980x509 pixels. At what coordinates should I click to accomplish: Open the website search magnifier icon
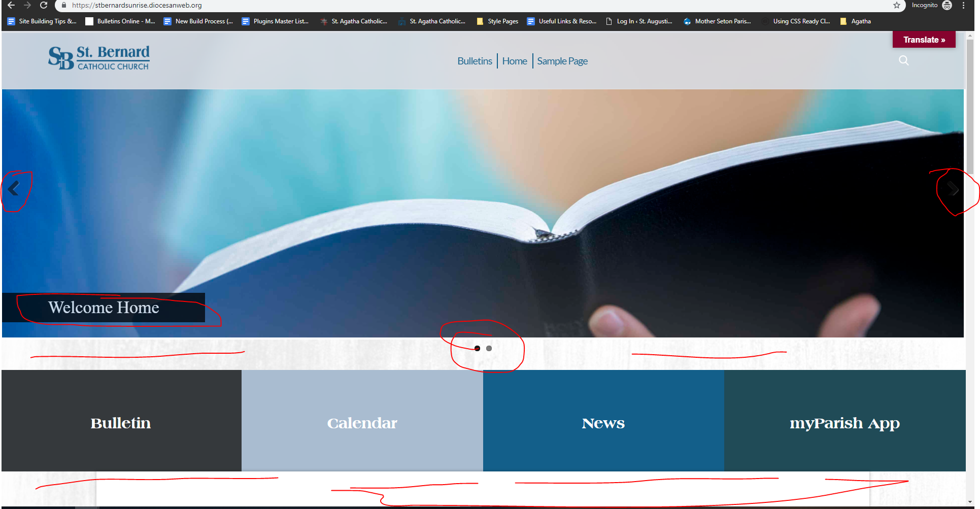click(x=903, y=61)
